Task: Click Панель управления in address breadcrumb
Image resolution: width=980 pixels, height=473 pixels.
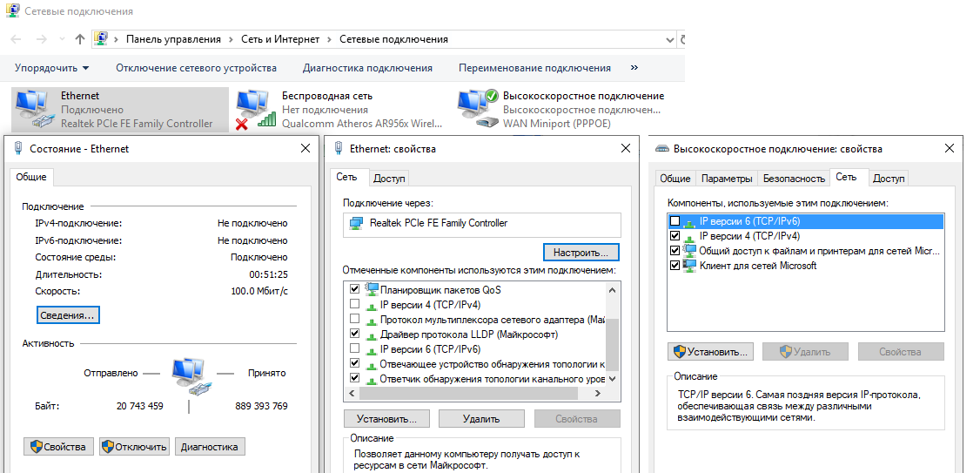Action: click(174, 39)
